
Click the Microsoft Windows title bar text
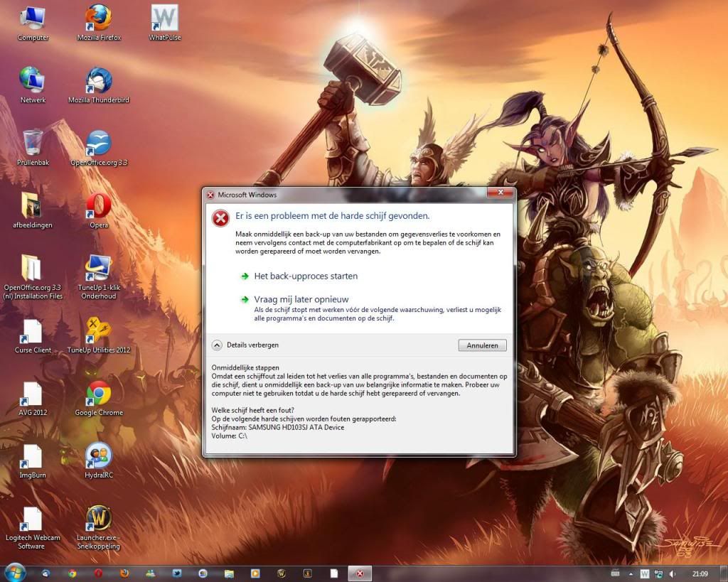[x=247, y=195]
